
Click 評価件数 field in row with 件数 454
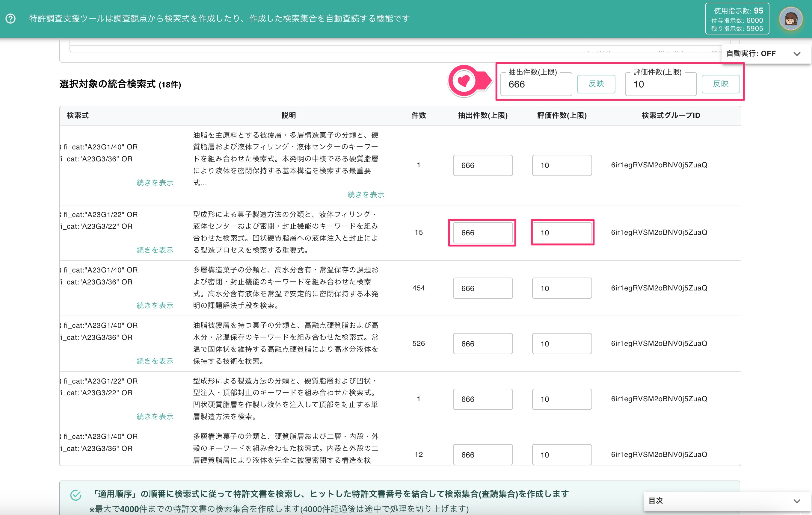pyautogui.click(x=562, y=288)
